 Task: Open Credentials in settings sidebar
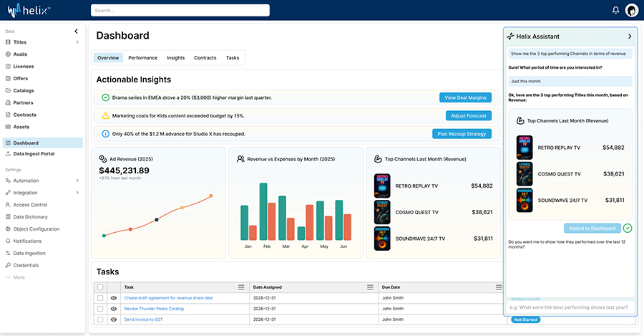pos(25,265)
